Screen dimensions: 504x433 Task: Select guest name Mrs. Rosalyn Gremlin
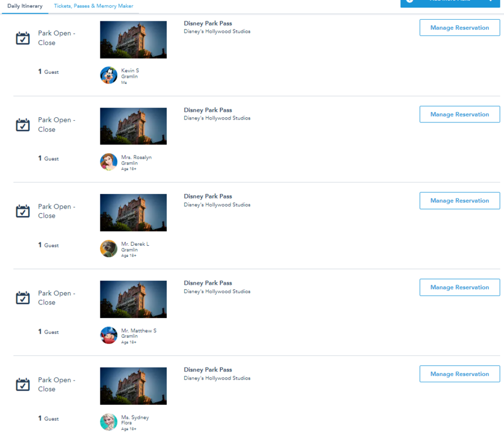click(x=136, y=160)
